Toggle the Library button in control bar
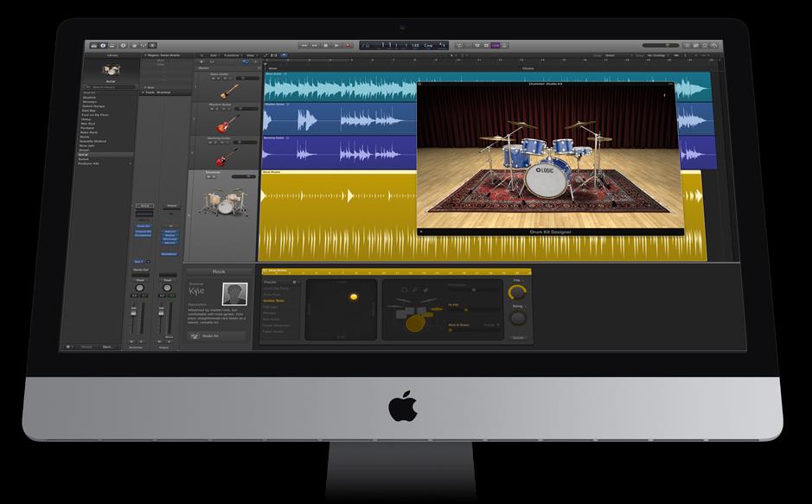The width and height of the screenshot is (812, 504). tap(94, 46)
